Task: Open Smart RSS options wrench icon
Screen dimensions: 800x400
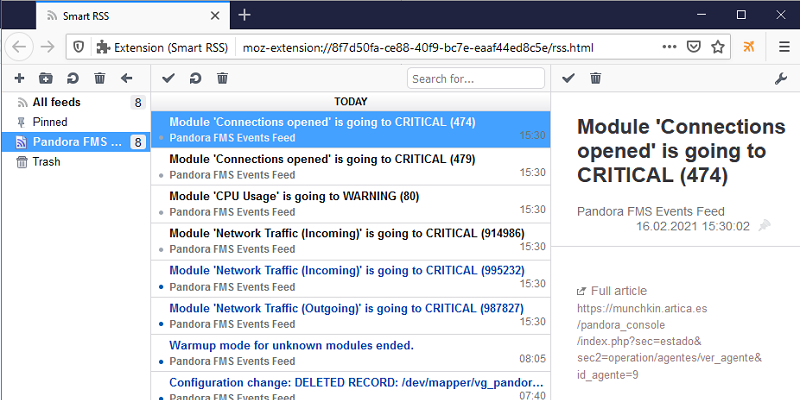Action: click(x=781, y=79)
